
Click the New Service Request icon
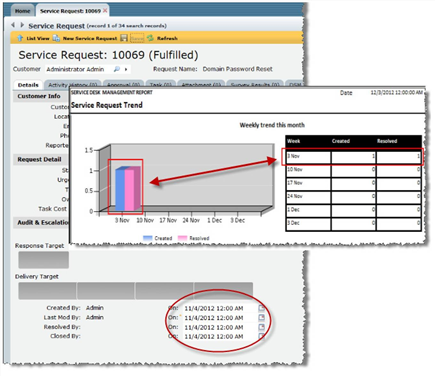[56, 38]
